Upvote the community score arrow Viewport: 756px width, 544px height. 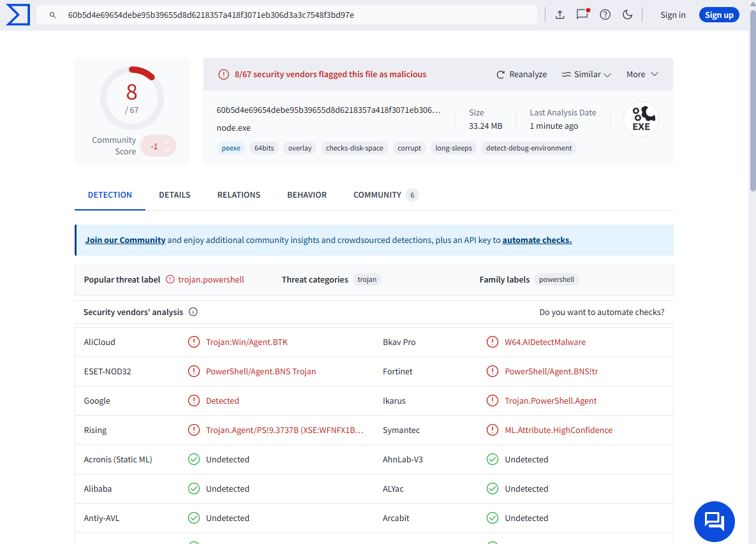[167, 141]
